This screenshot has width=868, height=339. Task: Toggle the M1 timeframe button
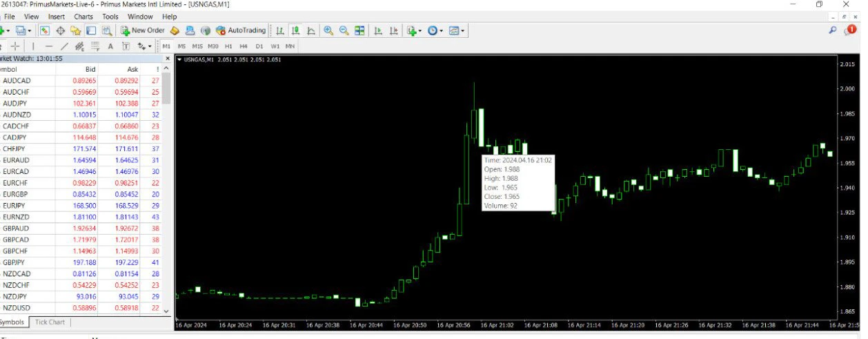click(166, 46)
